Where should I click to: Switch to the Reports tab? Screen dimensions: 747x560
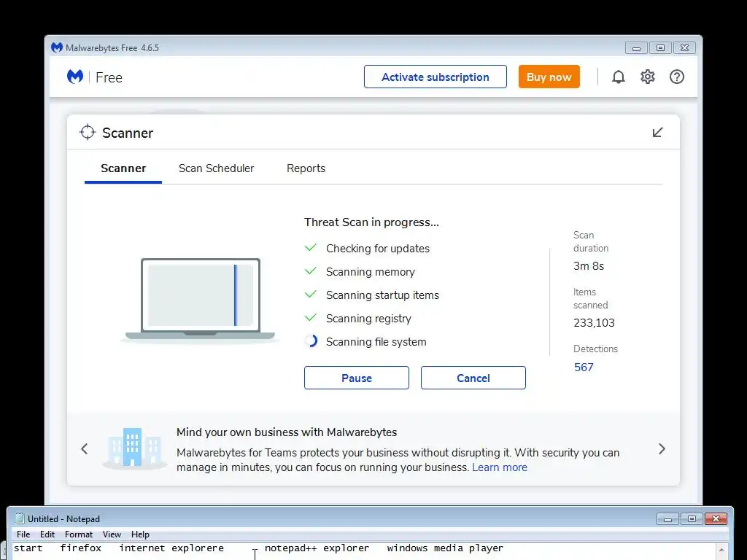tap(306, 168)
